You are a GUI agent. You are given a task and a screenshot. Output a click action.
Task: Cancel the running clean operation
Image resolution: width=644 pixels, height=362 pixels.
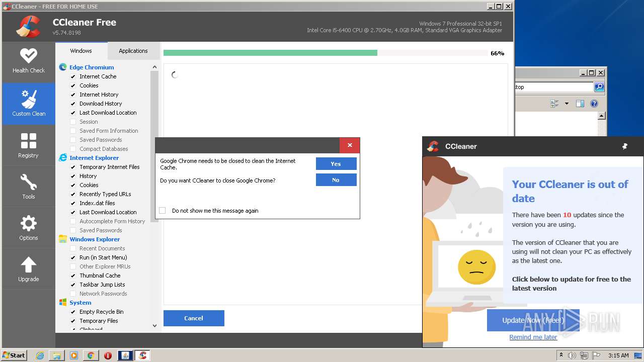(194, 318)
